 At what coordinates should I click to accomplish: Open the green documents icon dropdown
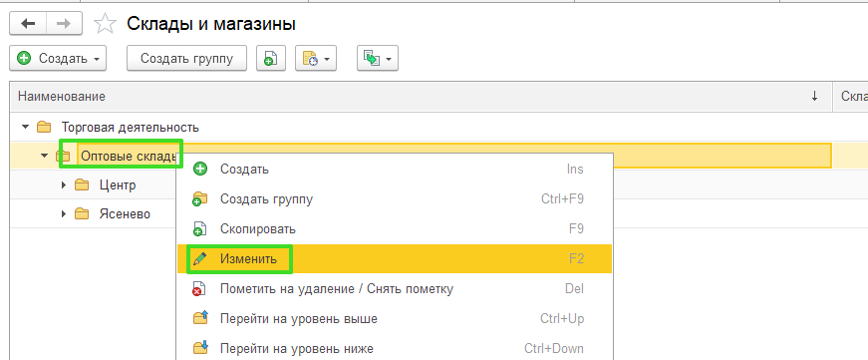click(378, 58)
